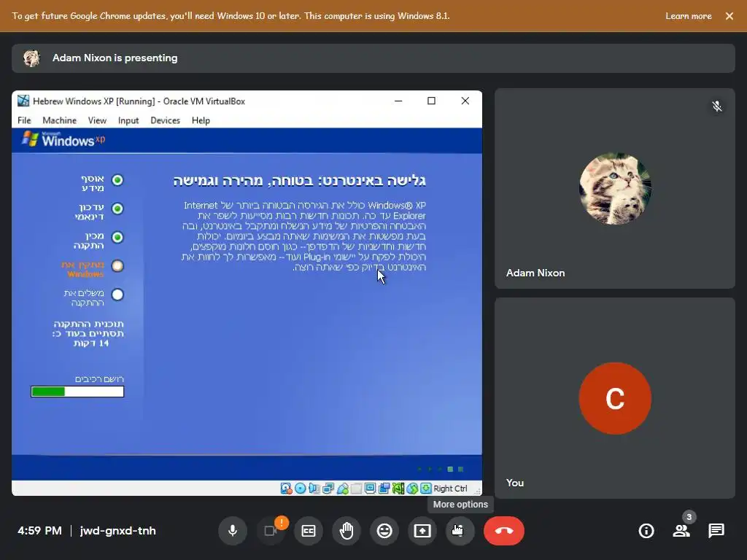Open the Input menu in VirtualBox

click(x=128, y=120)
